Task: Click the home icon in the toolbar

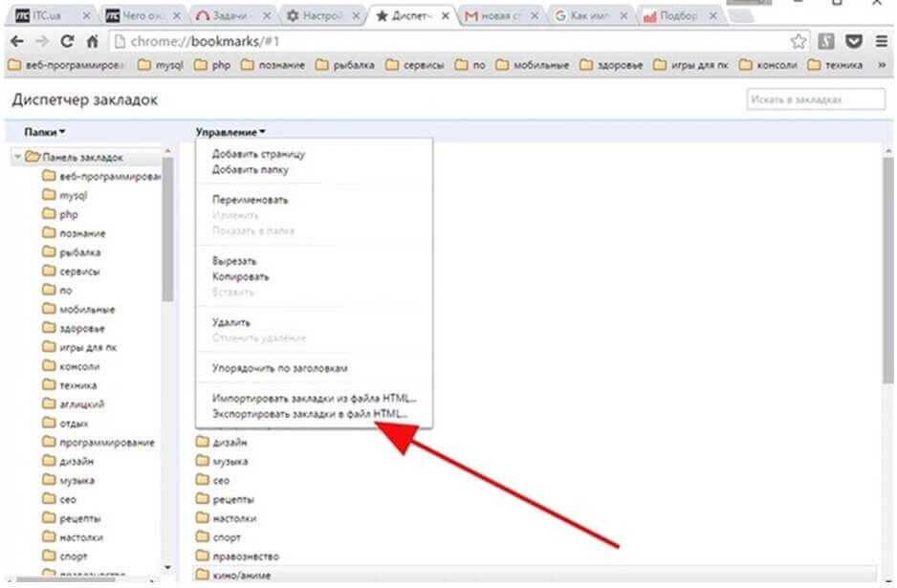Action: [x=93, y=41]
